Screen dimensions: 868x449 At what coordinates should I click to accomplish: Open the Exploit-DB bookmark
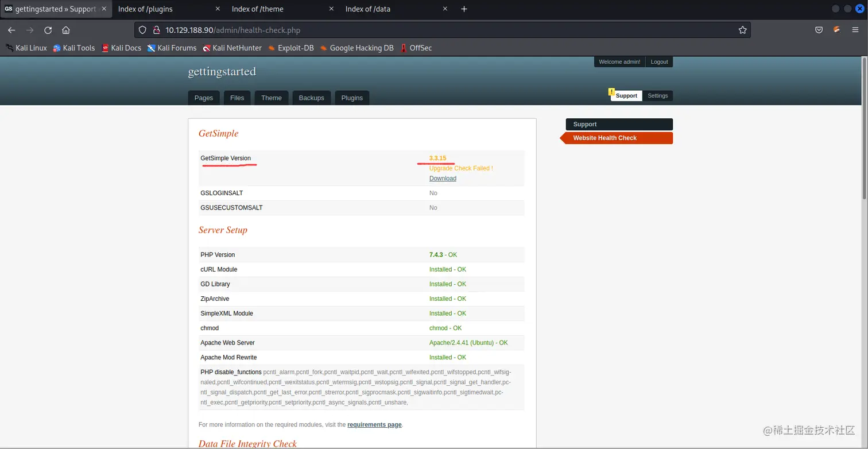(290, 48)
